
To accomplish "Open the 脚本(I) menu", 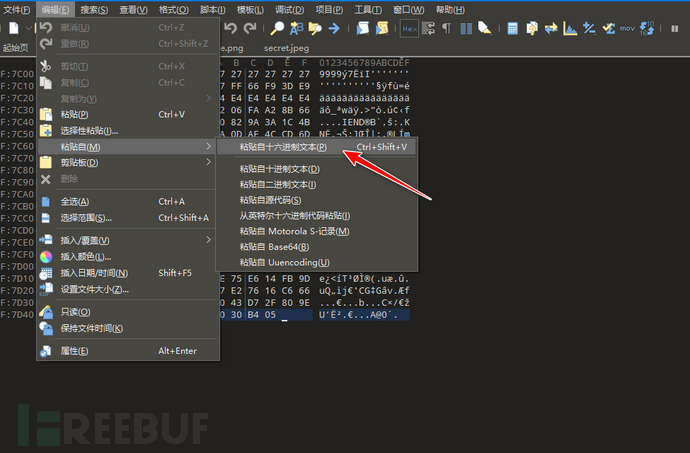I will [213, 10].
